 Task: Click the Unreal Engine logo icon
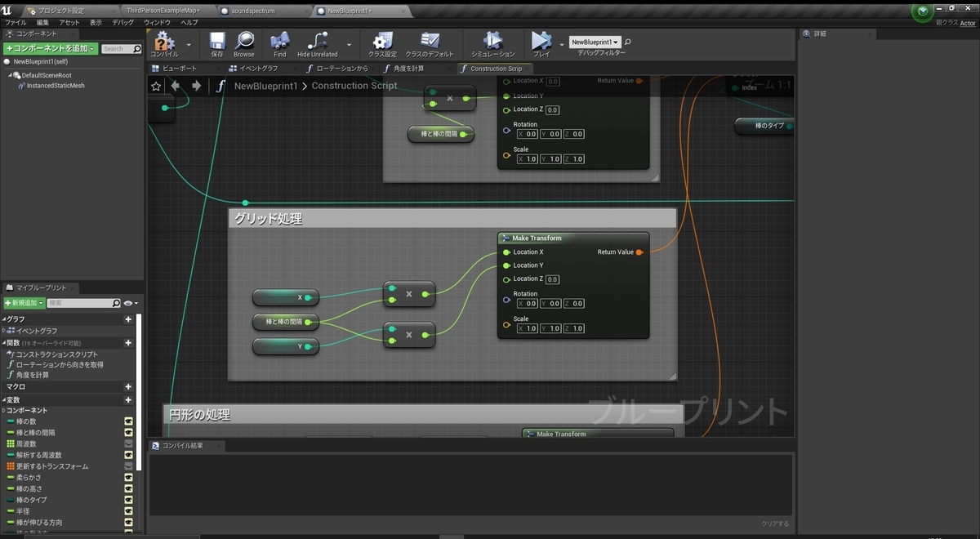[7, 11]
